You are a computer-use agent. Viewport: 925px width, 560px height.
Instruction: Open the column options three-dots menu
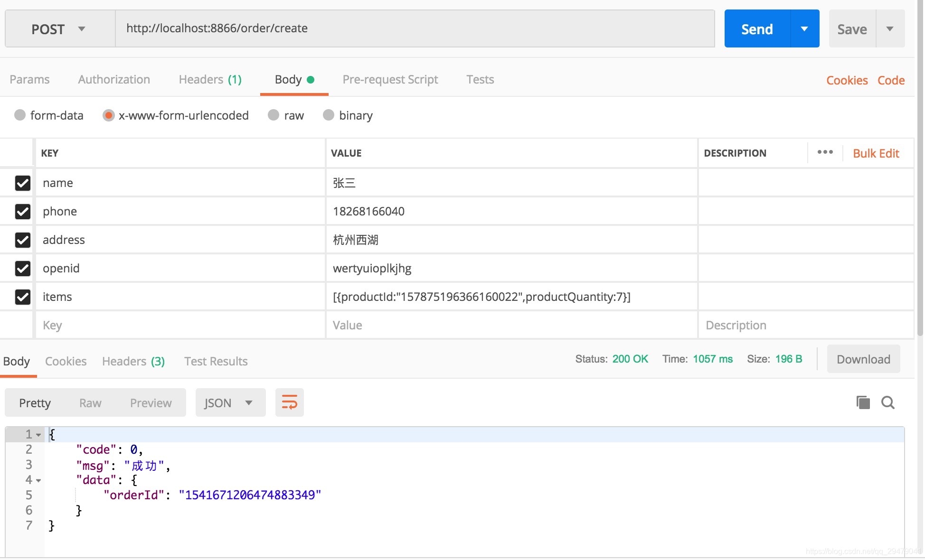(x=825, y=152)
